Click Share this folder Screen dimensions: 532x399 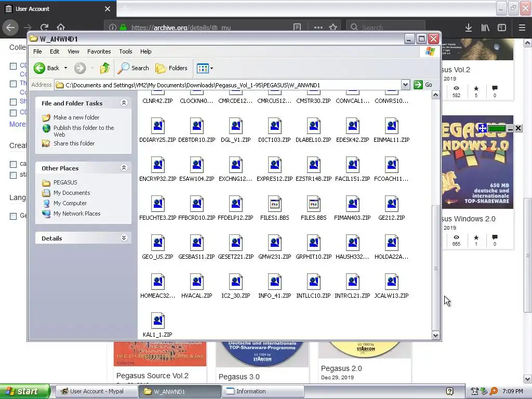click(74, 143)
